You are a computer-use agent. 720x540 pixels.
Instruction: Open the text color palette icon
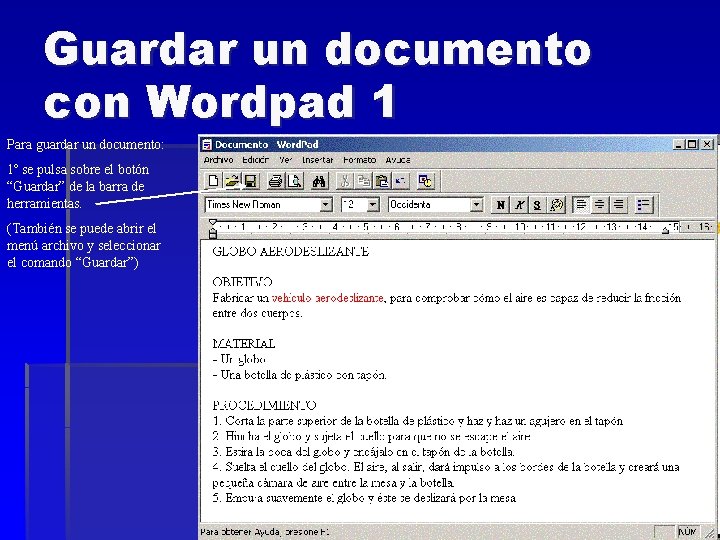coord(556,205)
